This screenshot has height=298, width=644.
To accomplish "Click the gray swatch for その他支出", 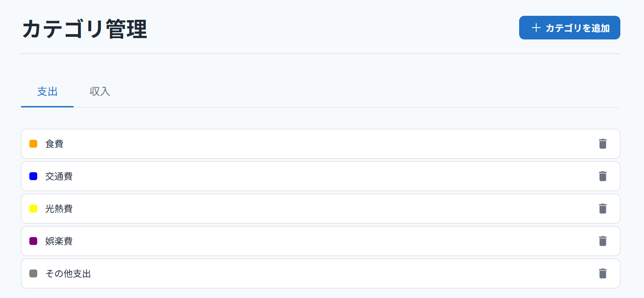I will click(x=33, y=273).
